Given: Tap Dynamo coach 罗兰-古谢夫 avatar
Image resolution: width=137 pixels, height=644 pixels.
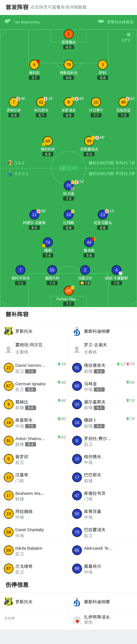Looking at the screenshot, I should pos(77,349).
